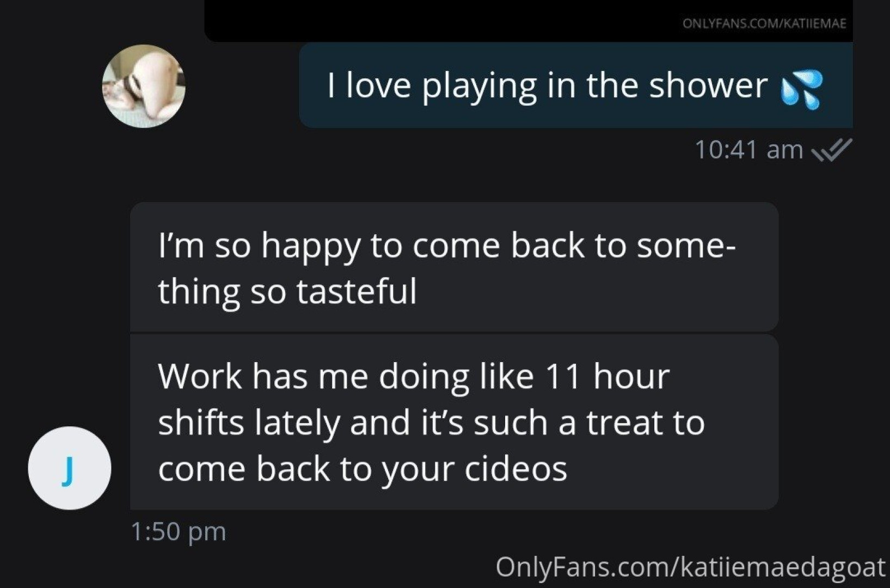Click the 1:50 pm timestamp
Image resolution: width=890 pixels, height=588 pixels.
tap(179, 531)
